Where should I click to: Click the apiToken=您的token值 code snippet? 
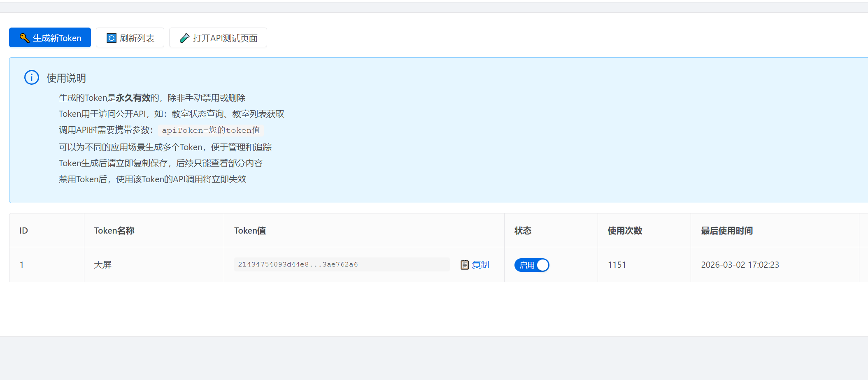pos(211,130)
